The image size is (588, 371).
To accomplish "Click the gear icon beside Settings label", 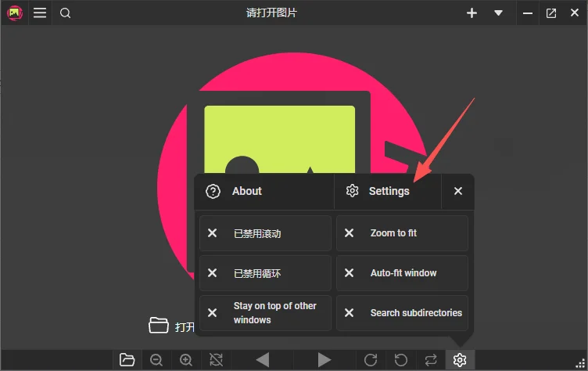I will coord(352,191).
